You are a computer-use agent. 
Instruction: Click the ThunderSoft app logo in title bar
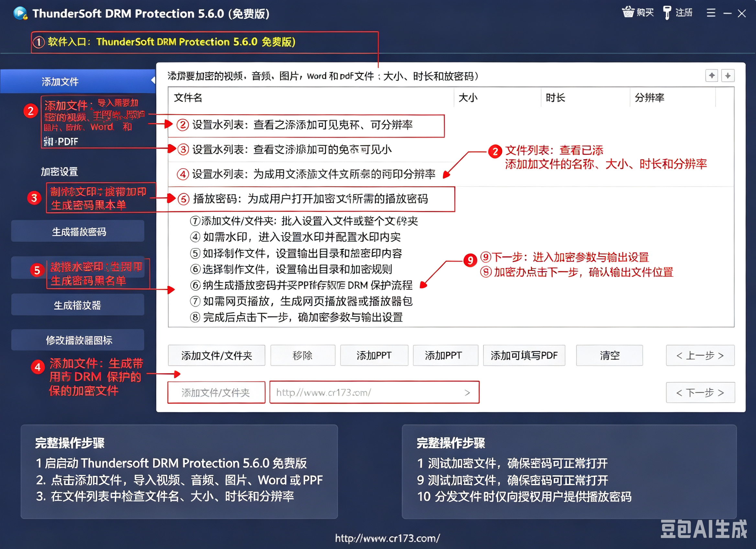click(x=20, y=13)
